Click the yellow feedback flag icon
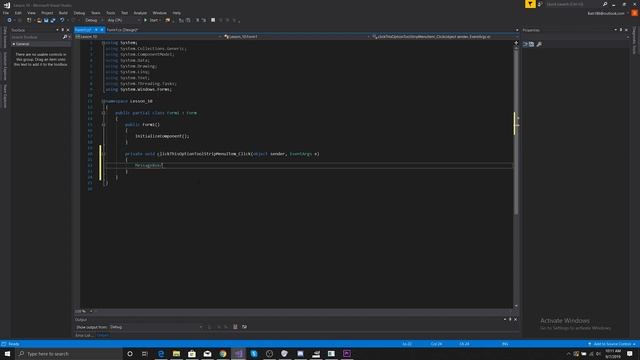The height and width of the screenshot is (360, 640). pyautogui.click(x=530, y=4)
